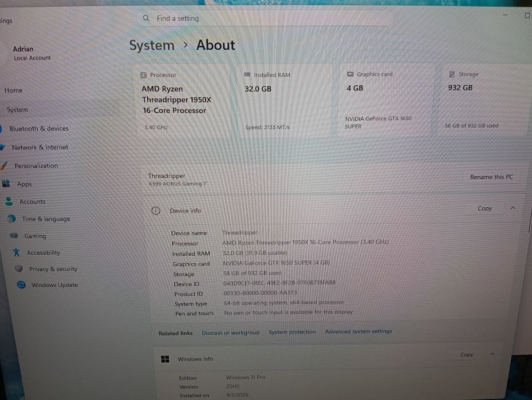Click the Windows logo icon by Windows info

165,359
